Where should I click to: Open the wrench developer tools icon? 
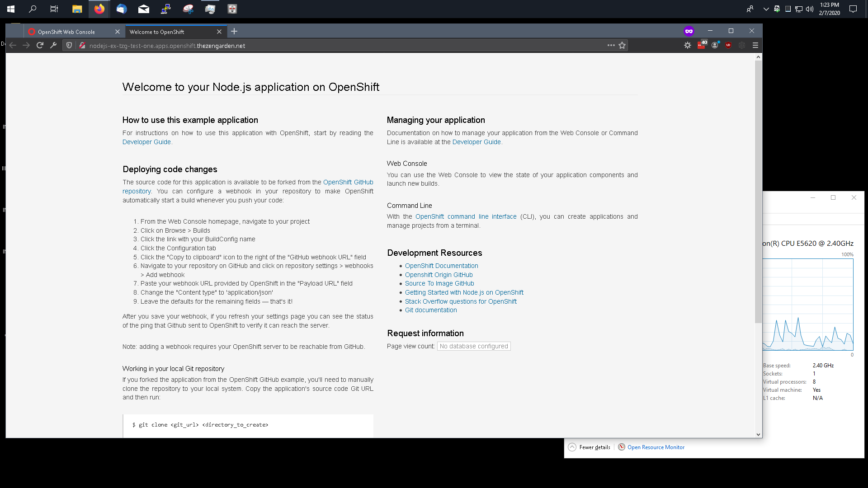coord(53,45)
